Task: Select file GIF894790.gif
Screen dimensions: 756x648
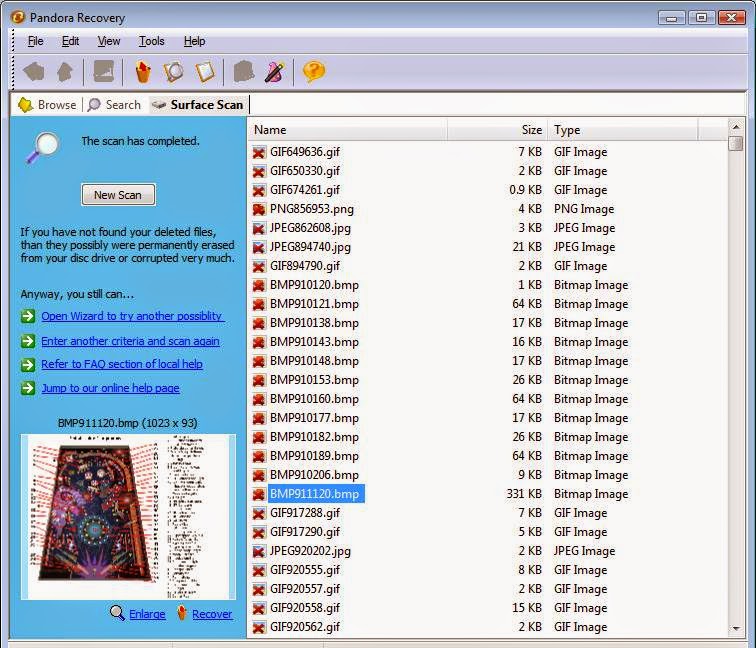Action: [x=305, y=266]
